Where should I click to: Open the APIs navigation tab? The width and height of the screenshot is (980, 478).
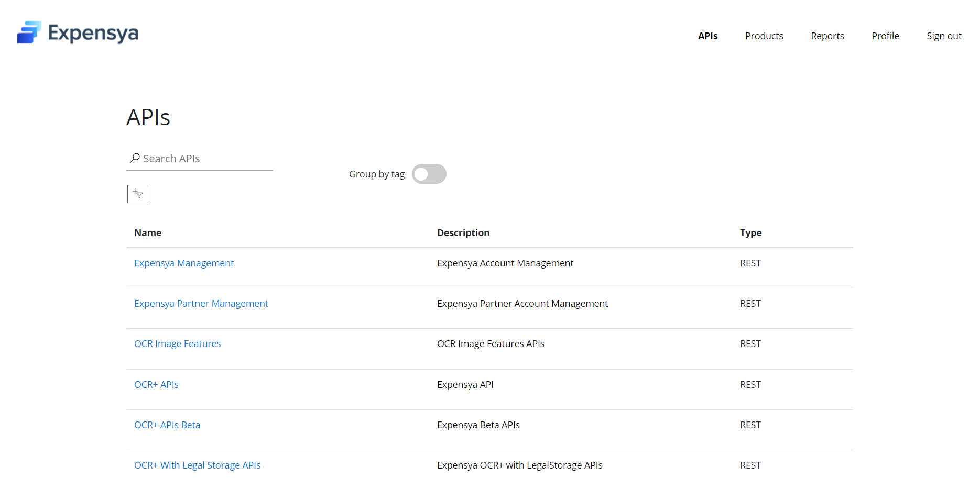click(x=707, y=36)
